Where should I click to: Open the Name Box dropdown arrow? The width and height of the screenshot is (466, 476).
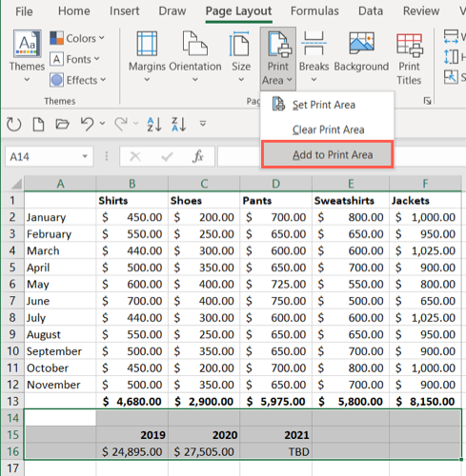tap(85, 156)
